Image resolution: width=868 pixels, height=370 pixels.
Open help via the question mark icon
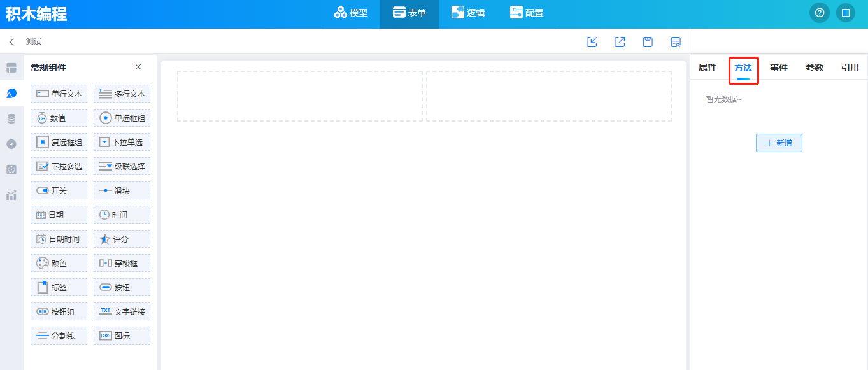click(819, 13)
